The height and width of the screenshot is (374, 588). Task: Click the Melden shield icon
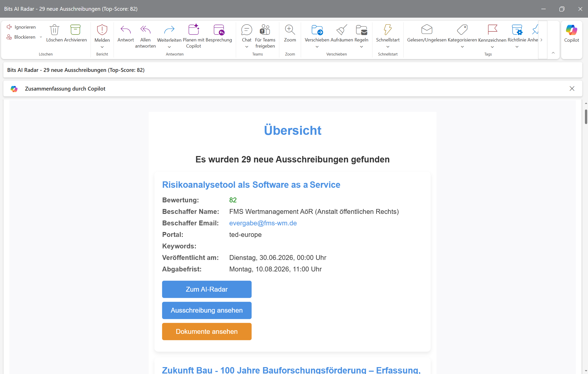[102, 30]
